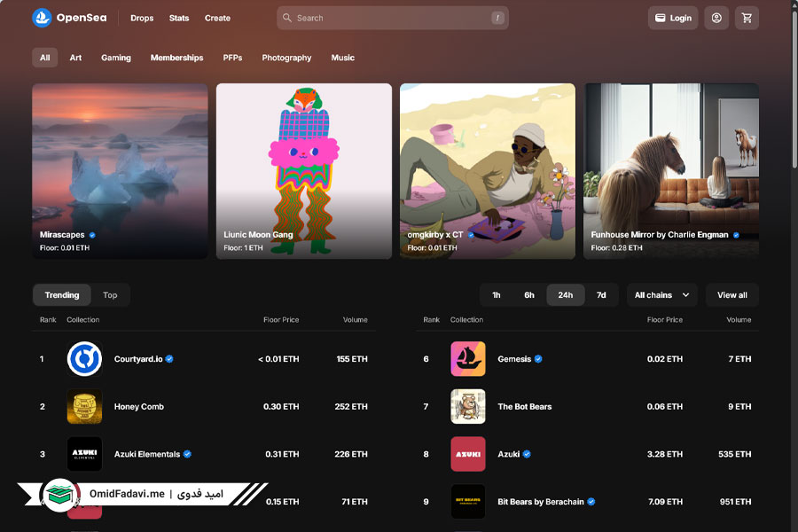
Task: Open the Stats menu
Action: click(179, 18)
